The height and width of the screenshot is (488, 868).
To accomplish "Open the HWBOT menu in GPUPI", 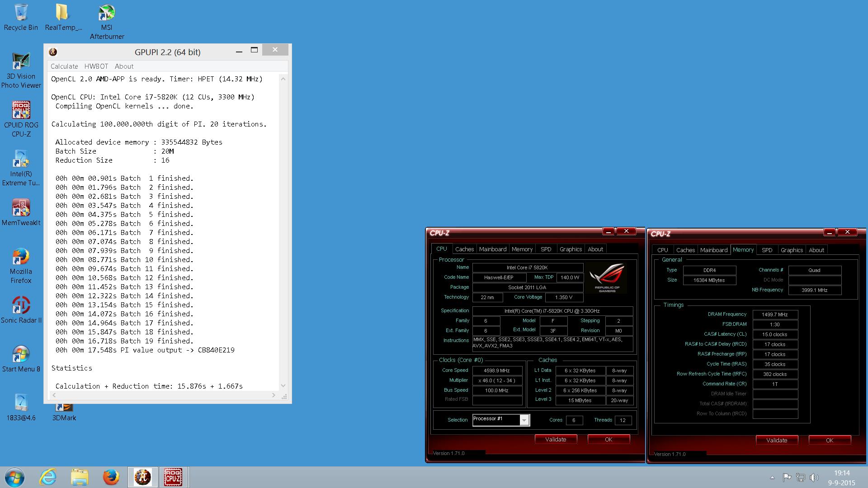I will pos(96,66).
